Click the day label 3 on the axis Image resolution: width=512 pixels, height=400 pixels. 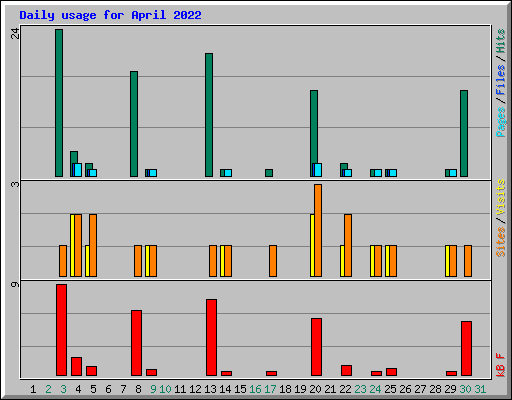(63, 389)
